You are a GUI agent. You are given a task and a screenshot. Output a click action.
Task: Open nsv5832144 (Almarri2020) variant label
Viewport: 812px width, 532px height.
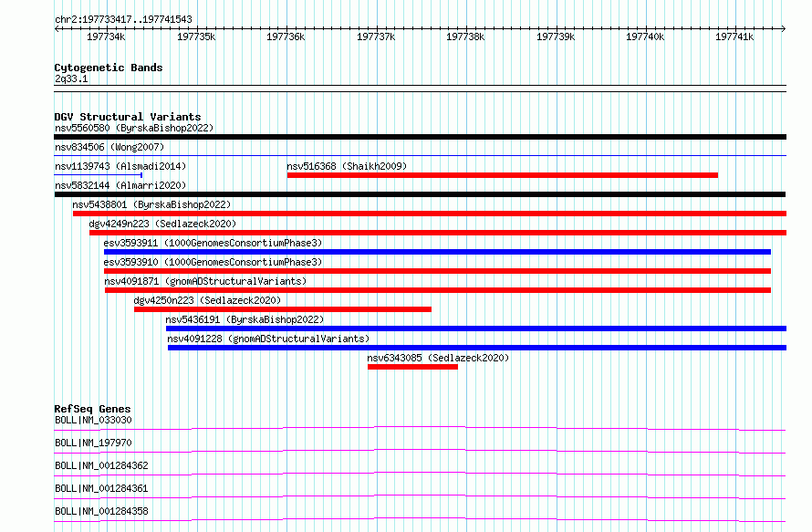pos(120,185)
